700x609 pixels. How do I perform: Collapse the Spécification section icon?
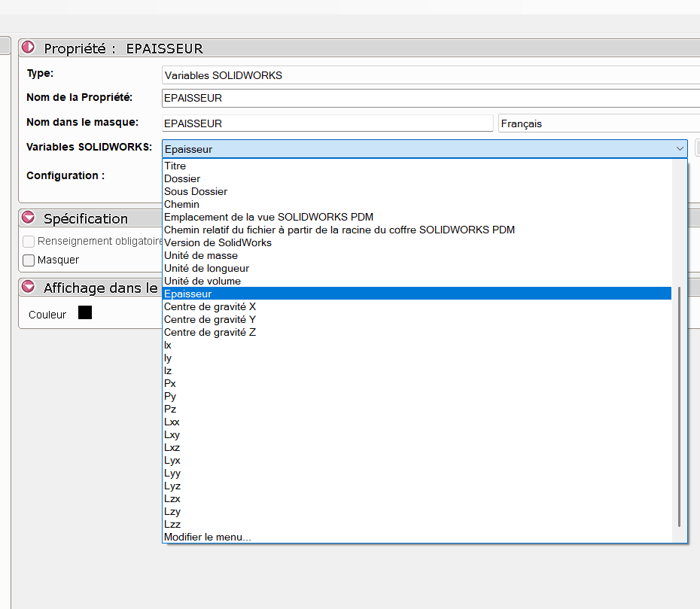(x=28, y=218)
